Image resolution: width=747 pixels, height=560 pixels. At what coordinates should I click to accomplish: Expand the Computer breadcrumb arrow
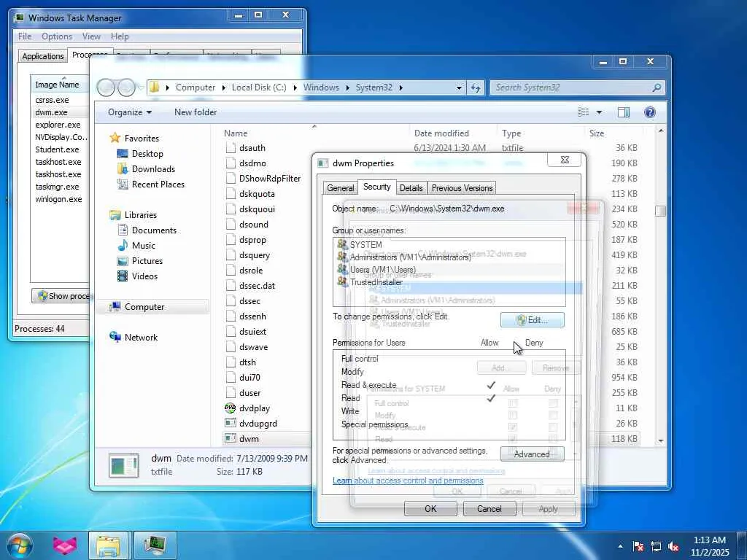coord(224,87)
